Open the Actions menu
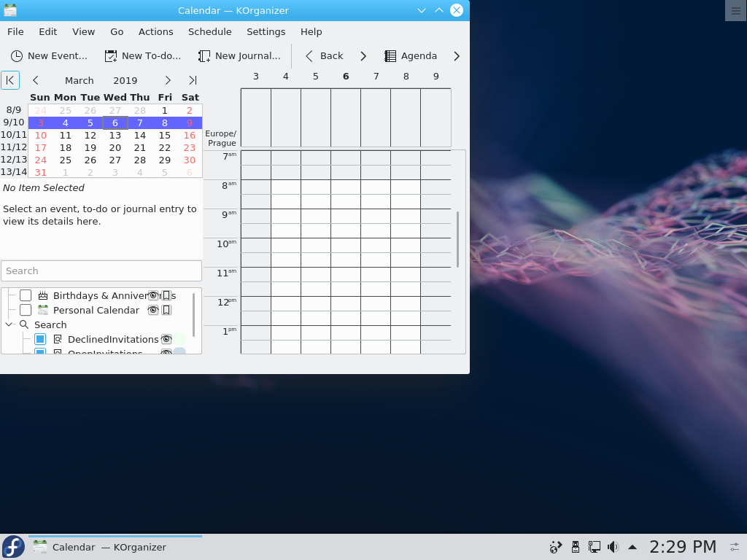This screenshot has width=747, height=560. (156, 31)
